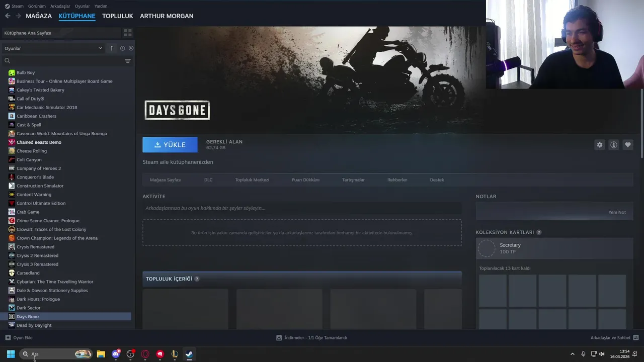Go to the TOPLULUK tab
This screenshot has width=644, height=362.
(x=117, y=16)
